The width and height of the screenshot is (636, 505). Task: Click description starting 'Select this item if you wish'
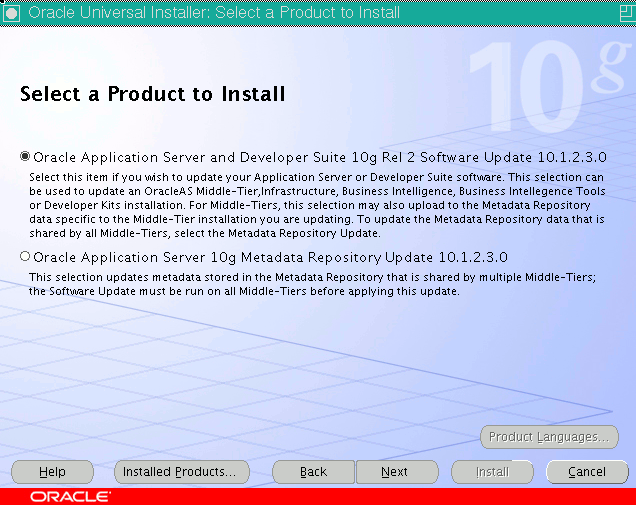pos(317,205)
